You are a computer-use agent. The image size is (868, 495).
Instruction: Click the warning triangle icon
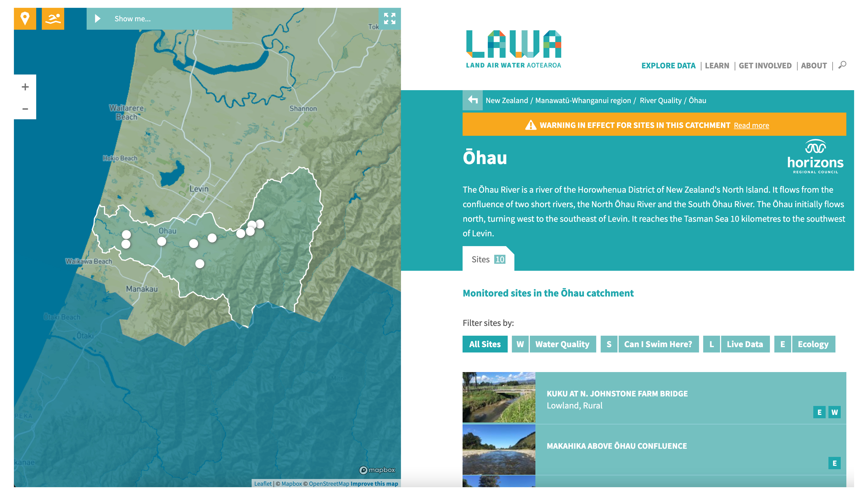531,125
